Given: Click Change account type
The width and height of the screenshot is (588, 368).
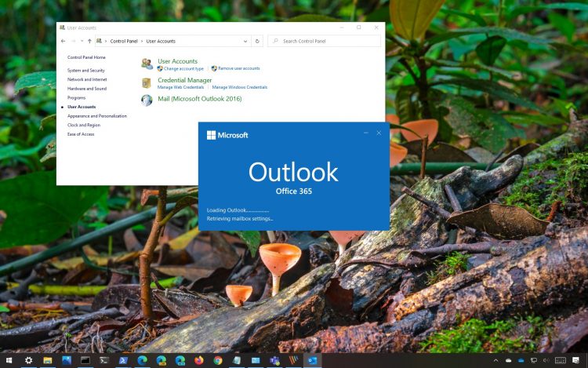Looking at the screenshot, I should tap(183, 68).
